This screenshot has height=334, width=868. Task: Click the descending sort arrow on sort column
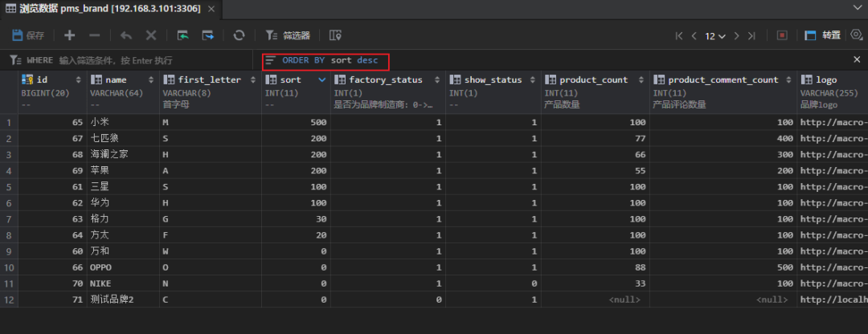pyautogui.click(x=322, y=80)
